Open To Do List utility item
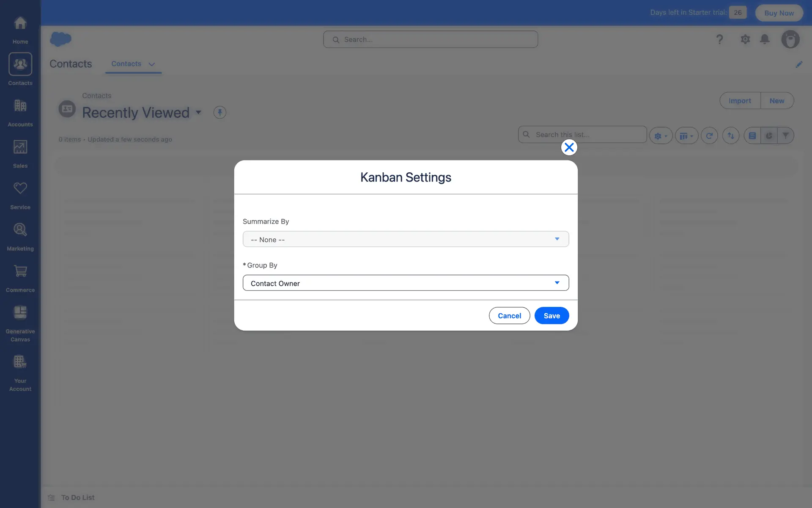The width and height of the screenshot is (812, 508). pos(72,497)
